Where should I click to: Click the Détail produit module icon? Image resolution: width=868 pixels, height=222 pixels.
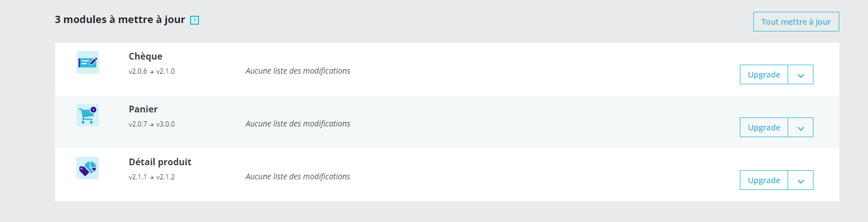coord(88,168)
